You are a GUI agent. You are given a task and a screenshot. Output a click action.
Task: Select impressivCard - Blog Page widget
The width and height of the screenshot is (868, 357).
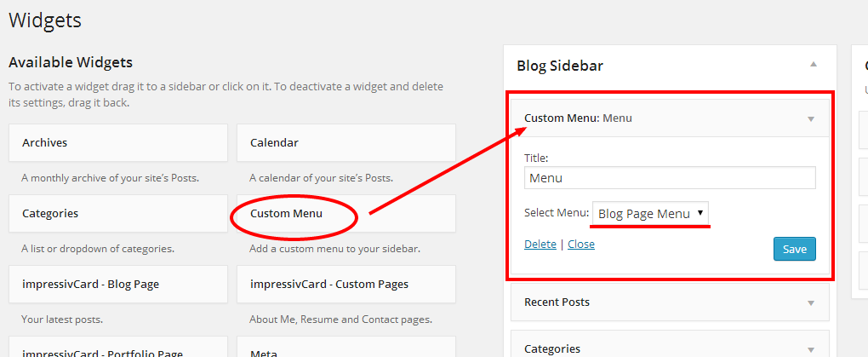point(117,284)
